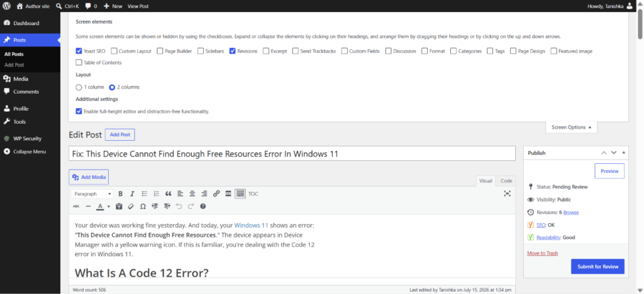Click Move to Trash link
644x294 pixels.
tap(542, 253)
